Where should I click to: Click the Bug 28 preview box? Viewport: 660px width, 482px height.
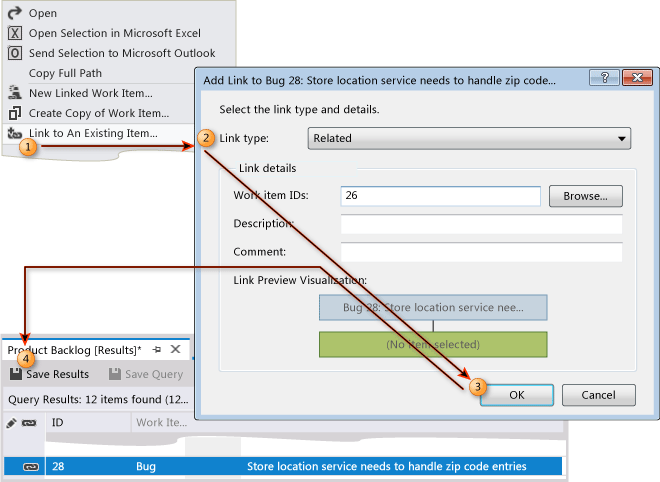[433, 308]
